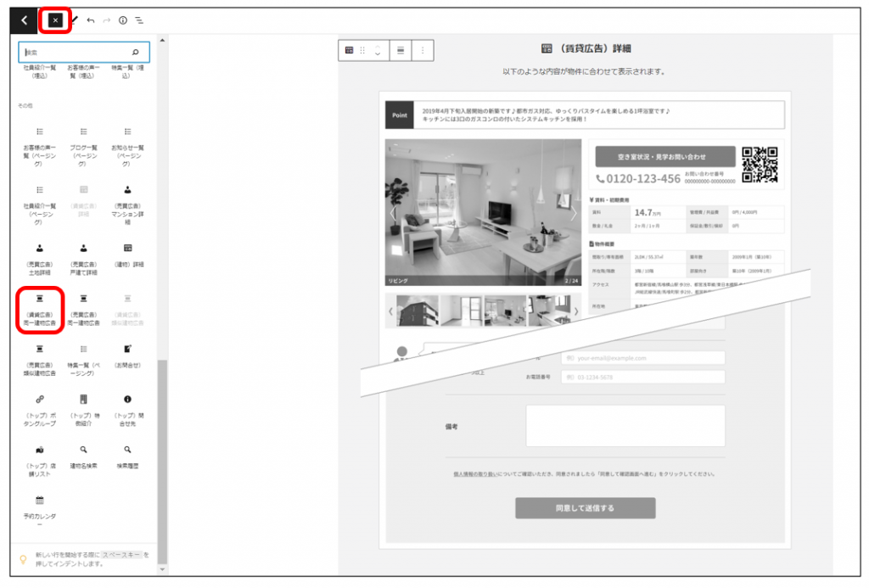869x588 pixels.
Task: Click the 空き室状況・見学お問い合わせ button
Action: click(664, 157)
